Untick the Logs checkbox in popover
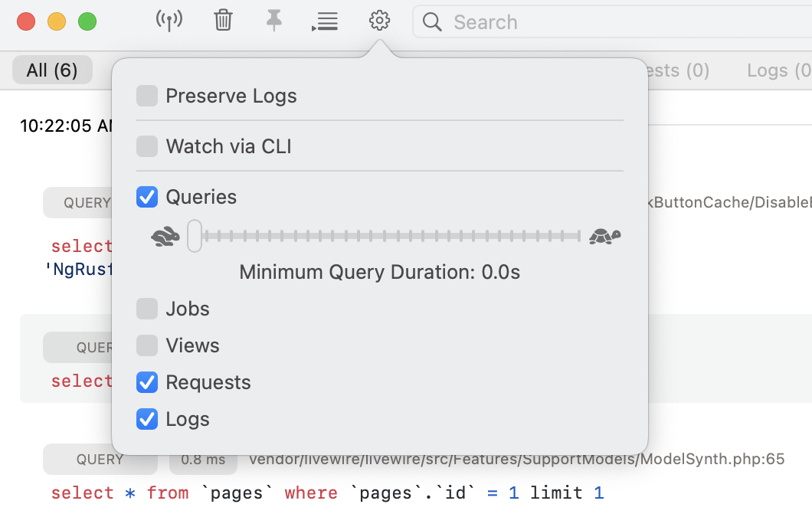 point(147,419)
